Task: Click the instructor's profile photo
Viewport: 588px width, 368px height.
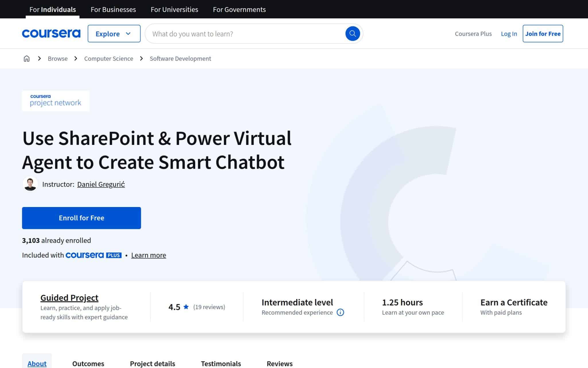Action: click(x=30, y=184)
